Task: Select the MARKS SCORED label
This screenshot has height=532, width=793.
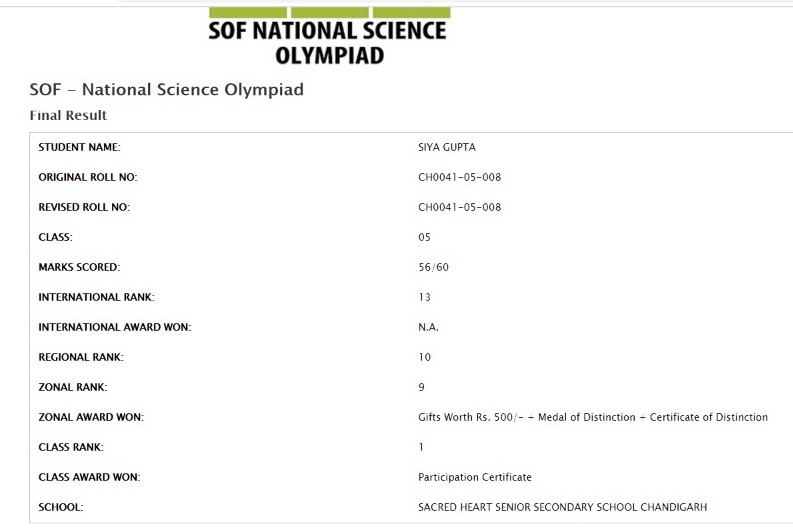Action: tap(78, 267)
